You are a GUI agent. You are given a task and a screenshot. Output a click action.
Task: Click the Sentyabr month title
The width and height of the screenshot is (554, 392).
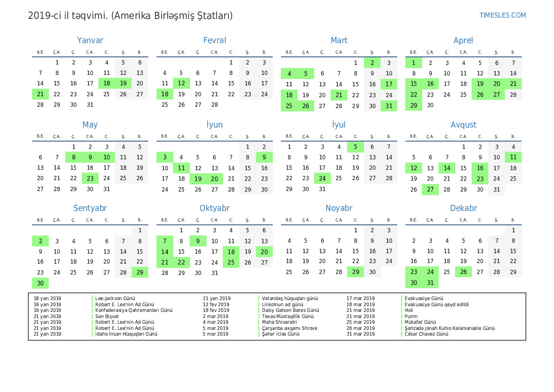90,208
